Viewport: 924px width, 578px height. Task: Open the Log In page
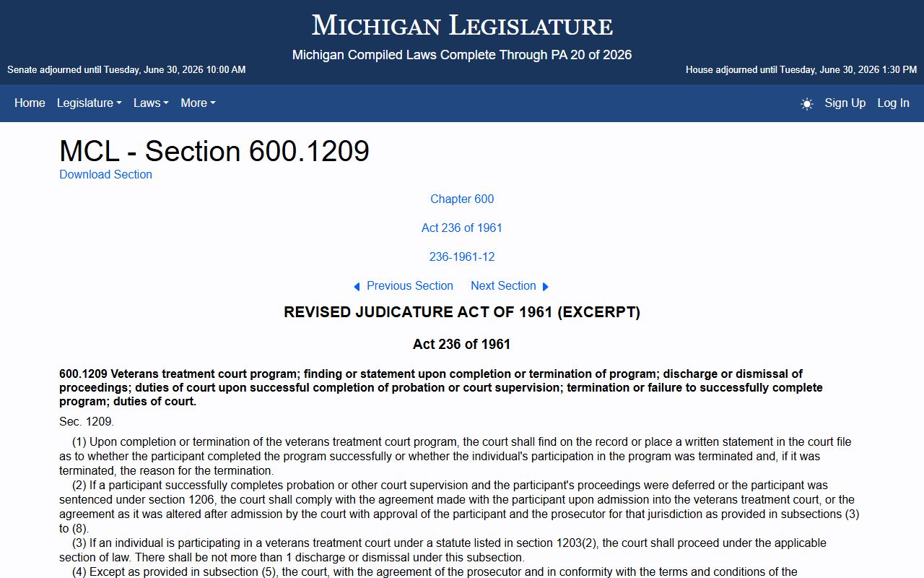(x=893, y=103)
